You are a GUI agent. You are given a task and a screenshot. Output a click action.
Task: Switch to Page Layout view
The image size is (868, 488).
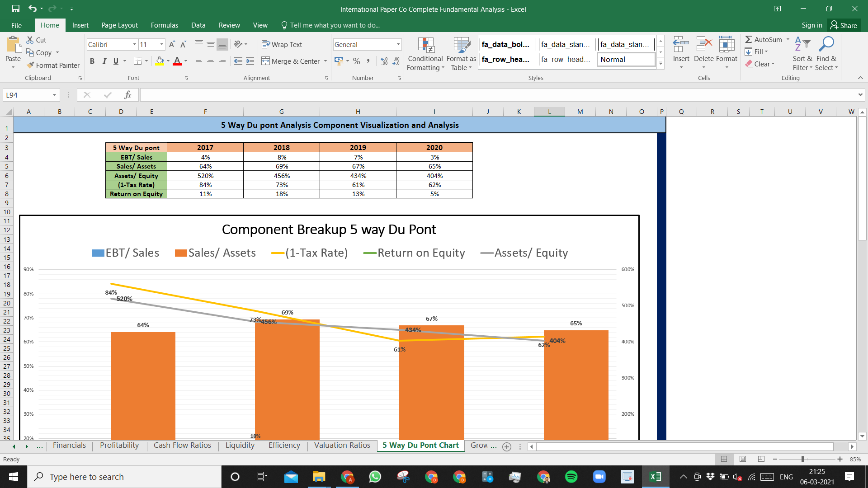(743, 459)
